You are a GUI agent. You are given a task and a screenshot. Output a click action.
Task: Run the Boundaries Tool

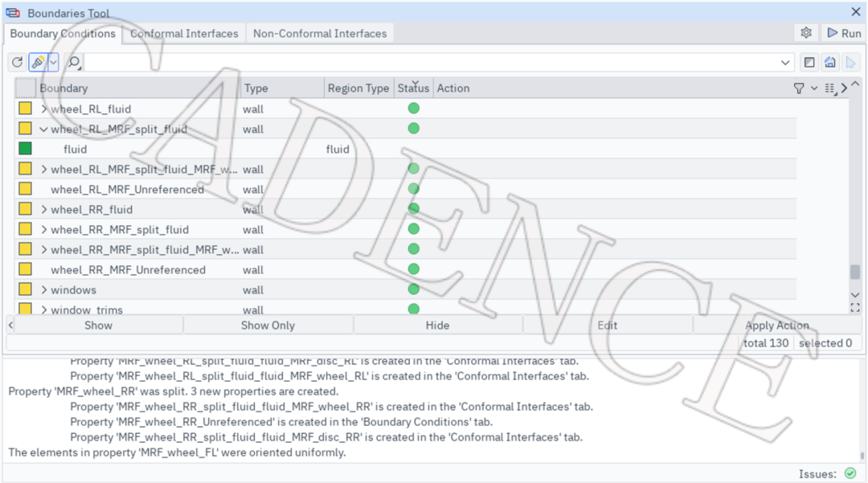click(844, 33)
